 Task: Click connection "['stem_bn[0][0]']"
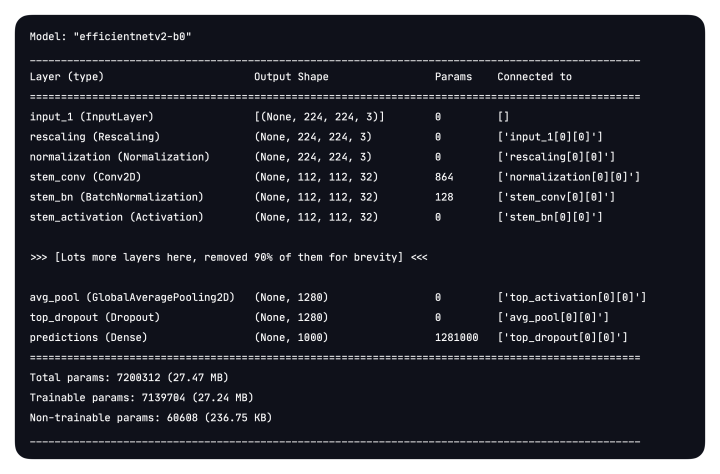550,217
